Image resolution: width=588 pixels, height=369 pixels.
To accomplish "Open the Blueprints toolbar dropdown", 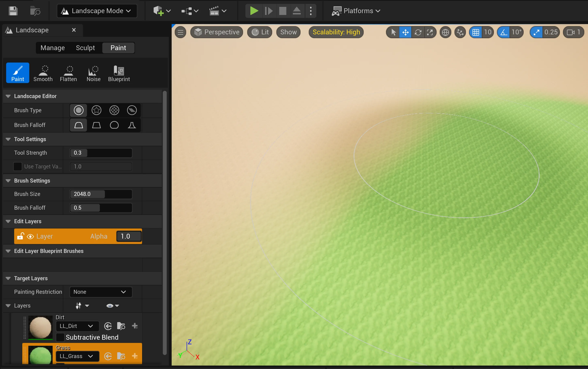I will (x=190, y=11).
